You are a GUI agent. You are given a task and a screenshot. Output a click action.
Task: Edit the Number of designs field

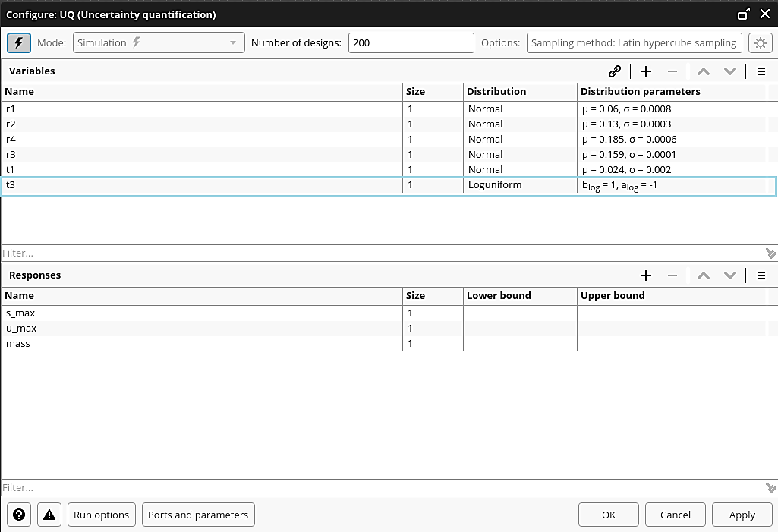pos(411,42)
